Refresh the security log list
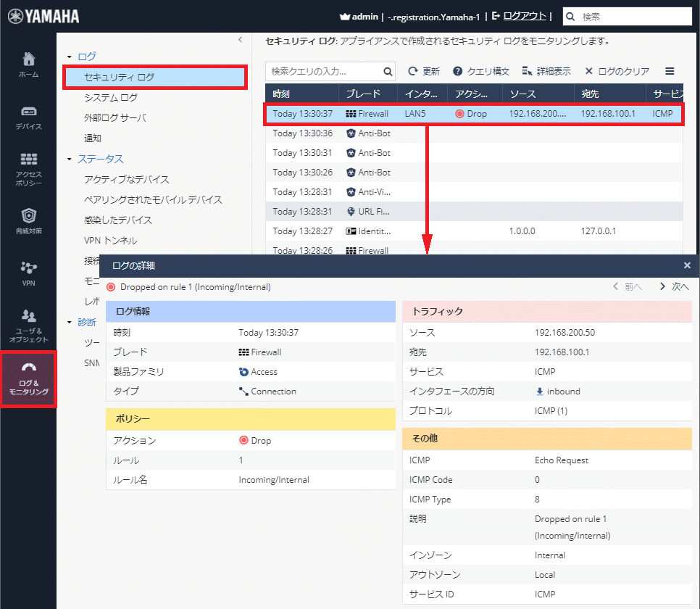This screenshot has width=700, height=609. tap(424, 72)
